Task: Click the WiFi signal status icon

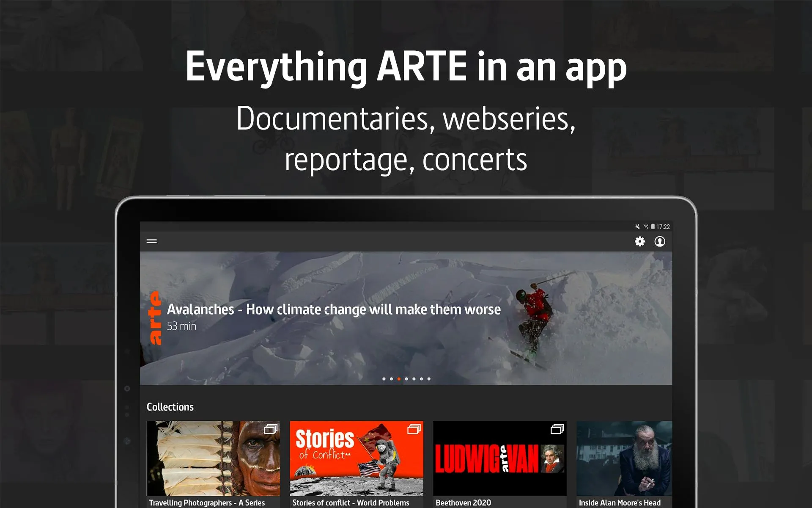Action: tap(646, 226)
